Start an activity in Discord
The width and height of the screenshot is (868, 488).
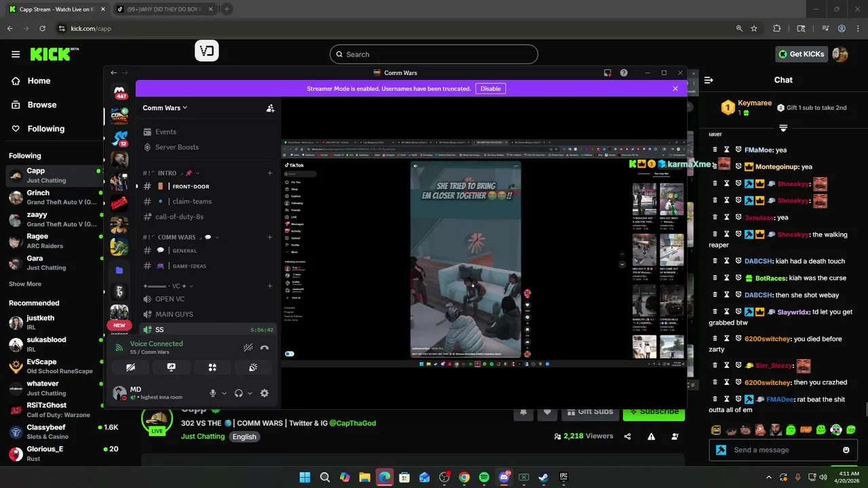click(x=212, y=367)
